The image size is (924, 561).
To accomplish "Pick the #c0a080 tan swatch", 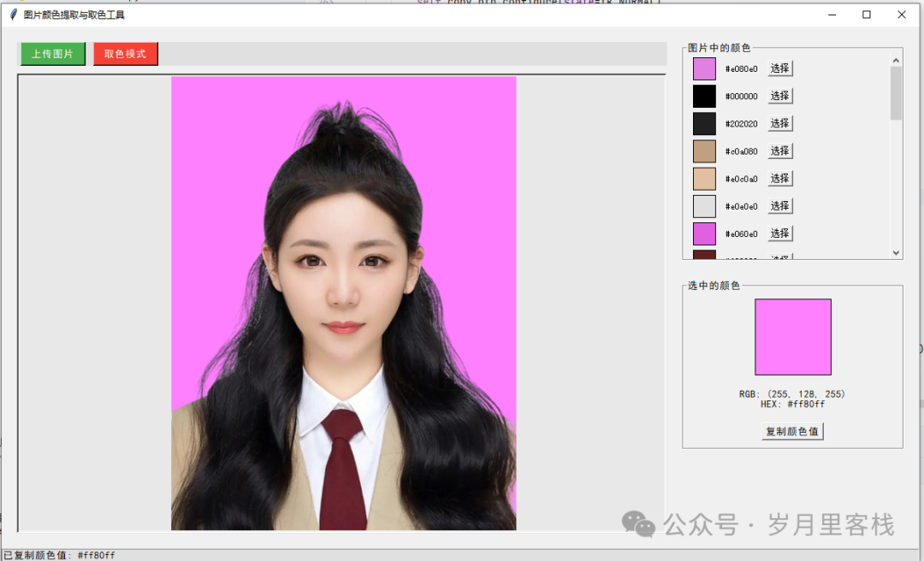I will 704,151.
